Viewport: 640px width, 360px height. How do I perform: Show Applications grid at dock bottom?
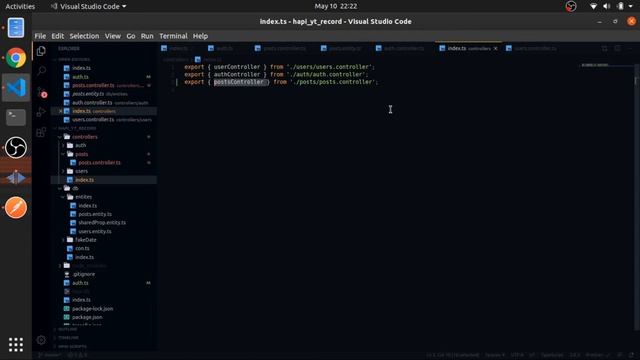16,345
